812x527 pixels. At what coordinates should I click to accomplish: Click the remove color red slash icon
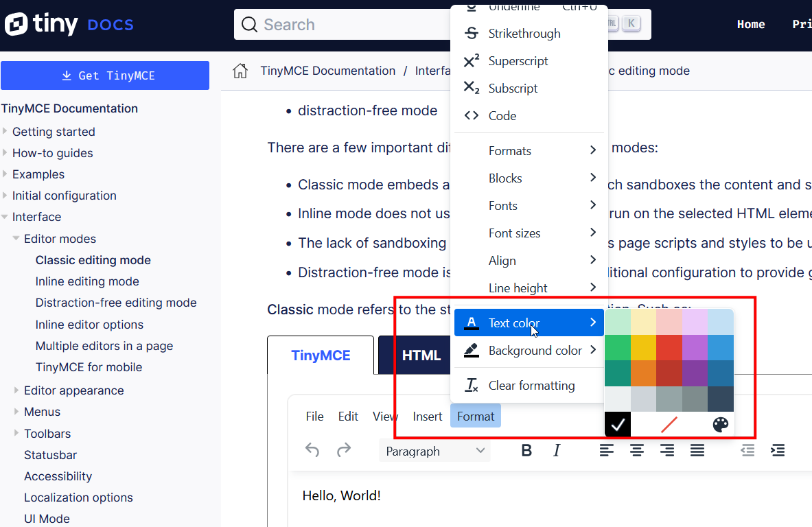(x=669, y=425)
